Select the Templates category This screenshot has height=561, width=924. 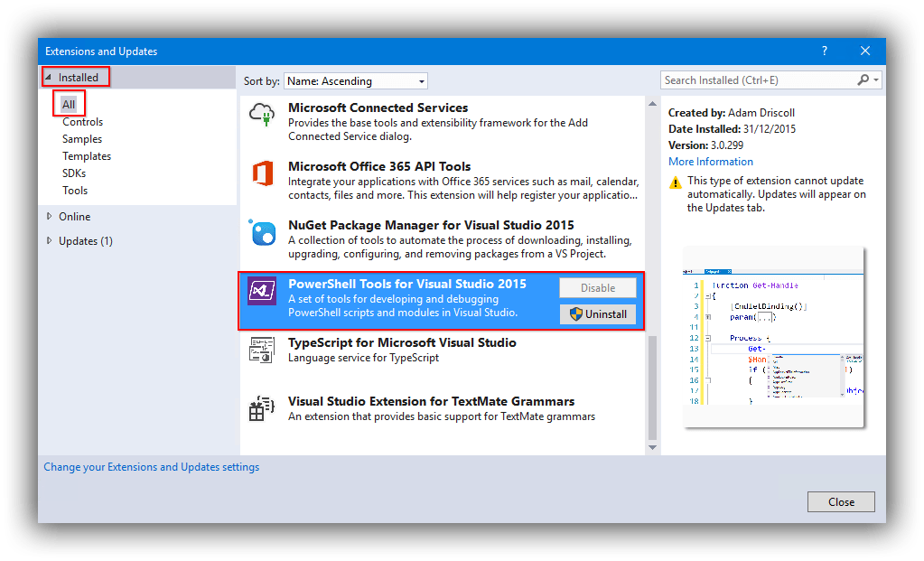point(87,156)
